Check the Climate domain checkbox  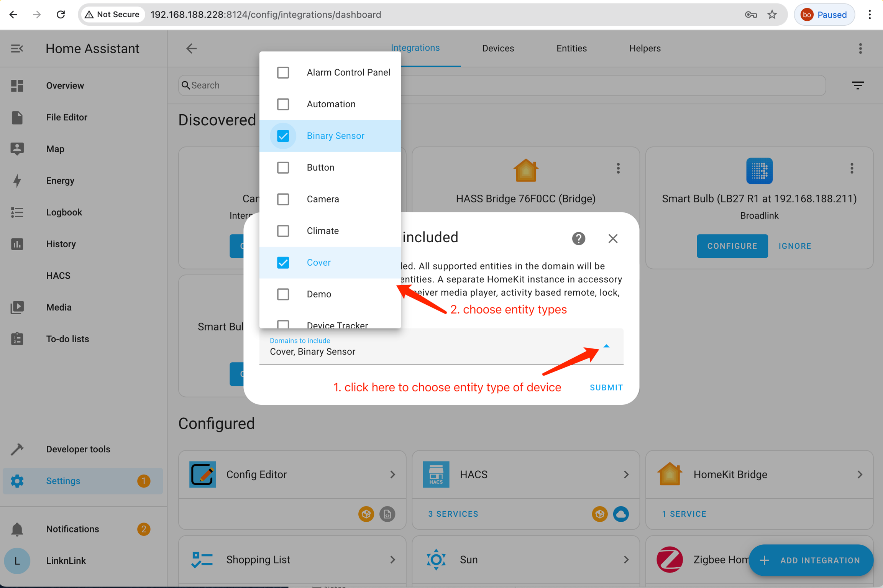283,231
